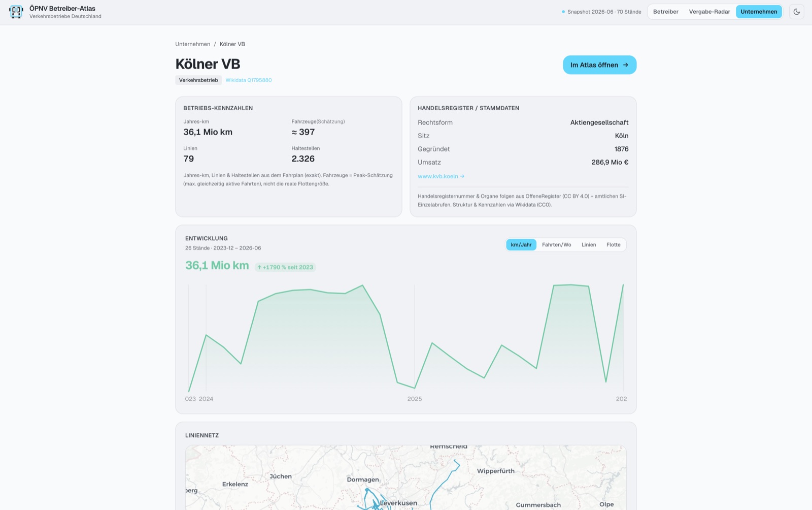
Task: Click the 286,9 Mio € Umsatz value
Action: pyautogui.click(x=610, y=162)
